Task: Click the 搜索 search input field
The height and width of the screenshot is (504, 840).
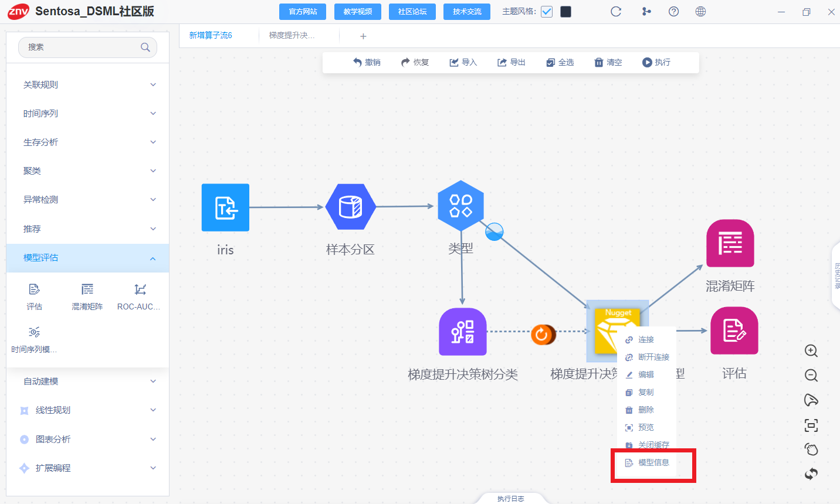Action: pos(87,47)
